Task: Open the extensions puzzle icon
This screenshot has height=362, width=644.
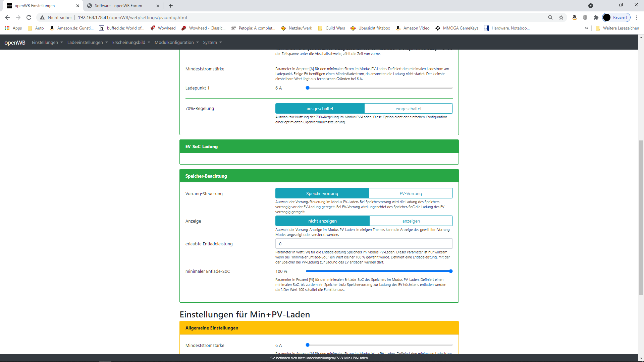Action: (x=596, y=17)
